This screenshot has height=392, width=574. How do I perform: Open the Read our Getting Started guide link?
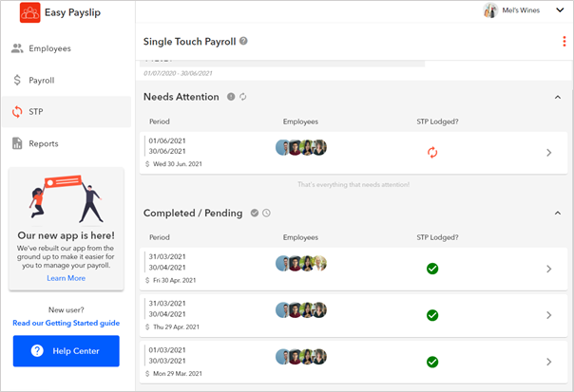click(67, 323)
